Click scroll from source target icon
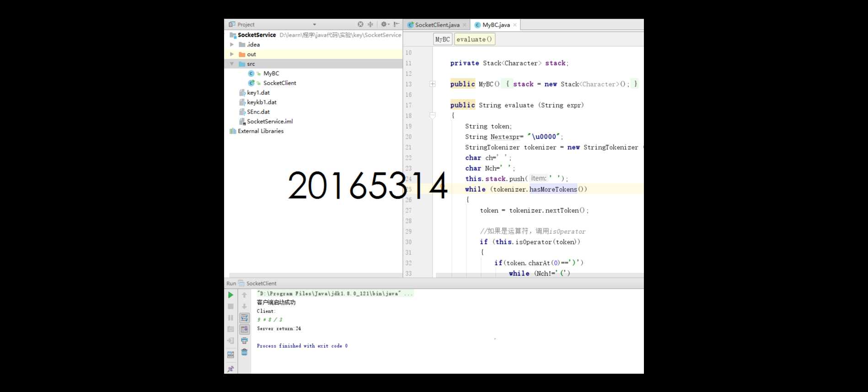Screen dimensions: 868x392 [x=360, y=24]
